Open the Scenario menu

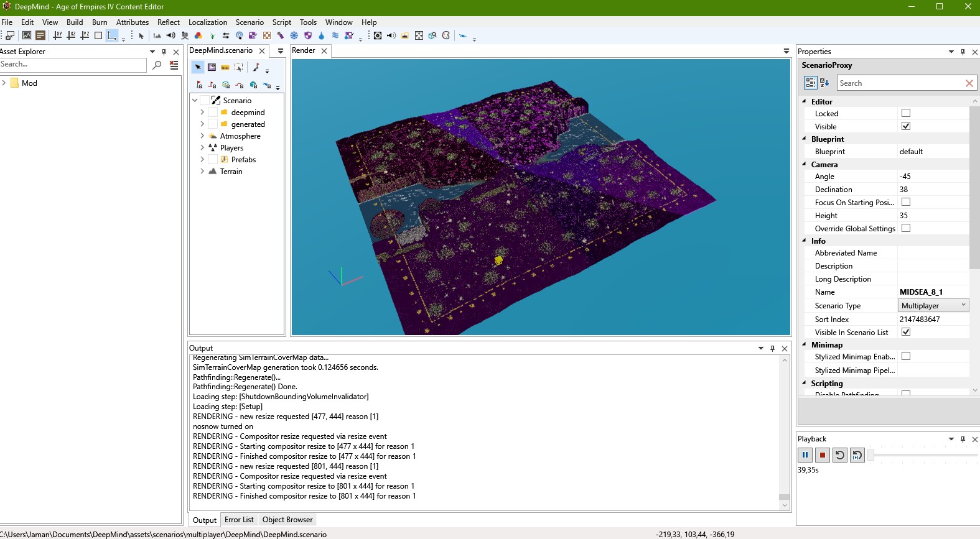250,22
